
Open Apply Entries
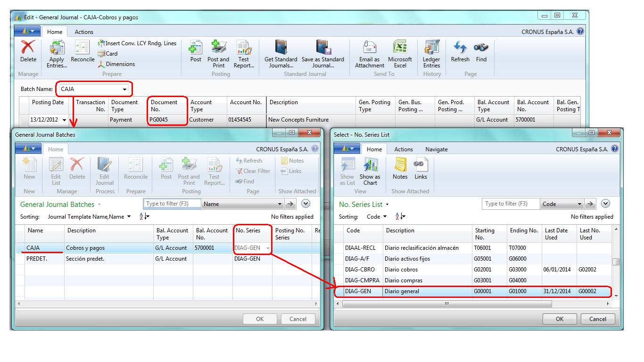pos(56,53)
